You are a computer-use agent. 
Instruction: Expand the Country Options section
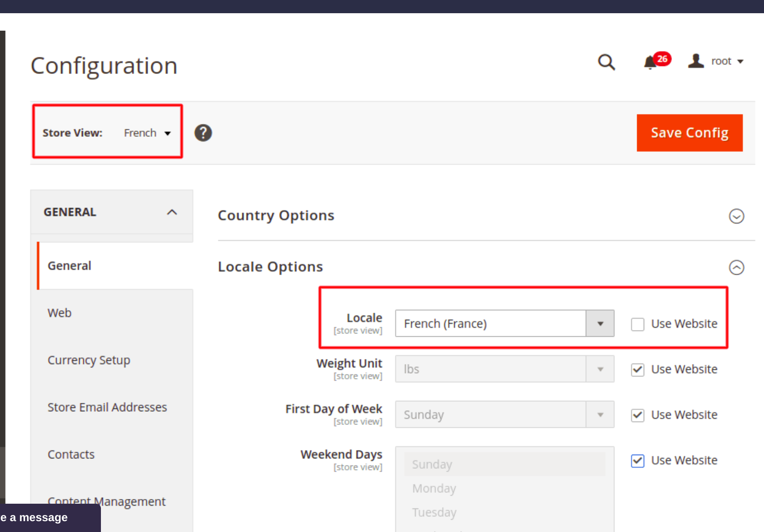pos(736,216)
